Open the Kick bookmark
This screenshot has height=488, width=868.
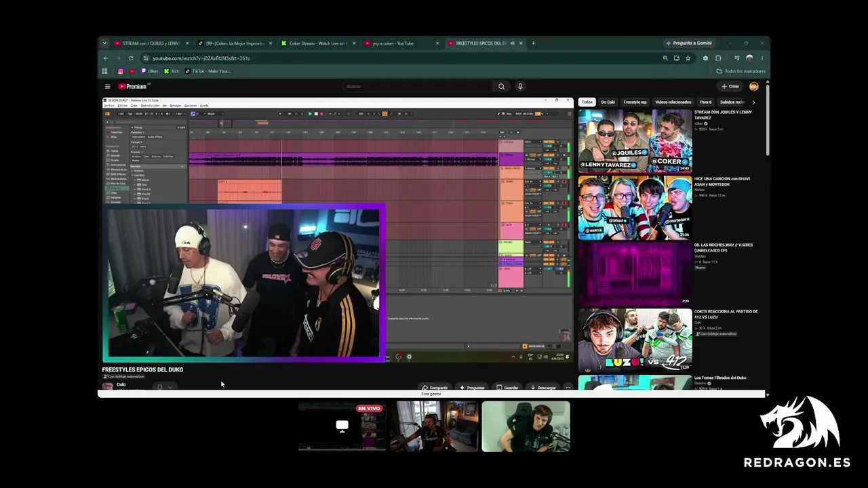[172, 71]
